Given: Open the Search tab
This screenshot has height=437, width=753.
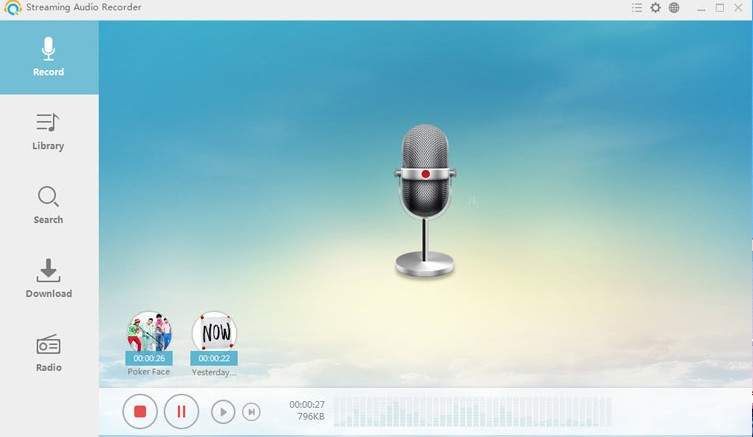Looking at the screenshot, I should [x=49, y=205].
